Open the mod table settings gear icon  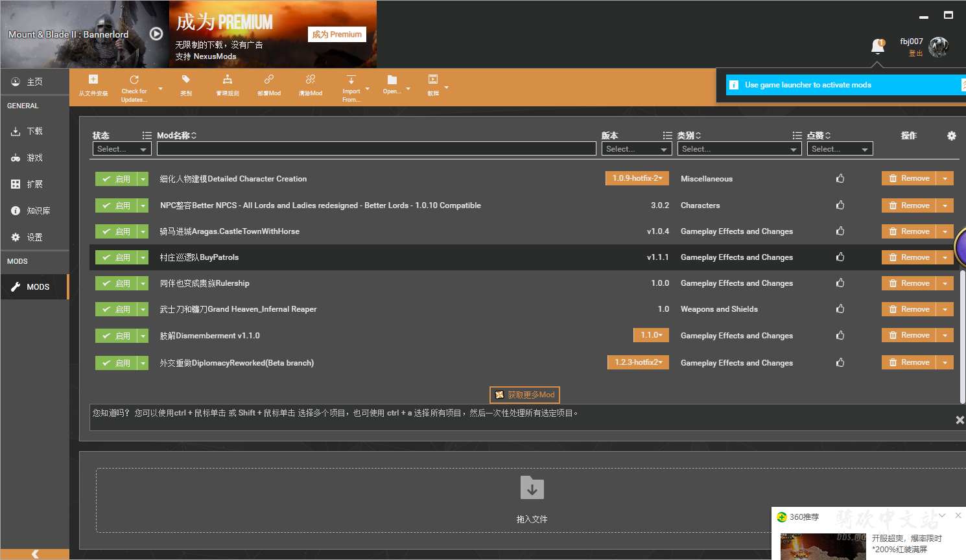pyautogui.click(x=952, y=135)
